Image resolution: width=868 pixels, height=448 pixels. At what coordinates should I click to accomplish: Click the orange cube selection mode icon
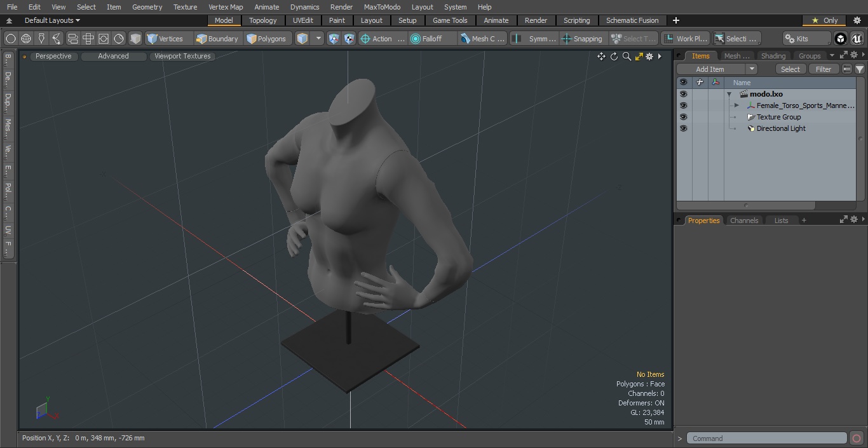pyautogui.click(x=303, y=39)
